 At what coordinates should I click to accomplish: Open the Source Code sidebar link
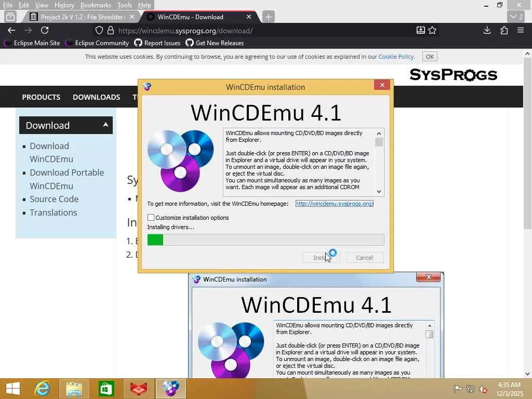54,199
